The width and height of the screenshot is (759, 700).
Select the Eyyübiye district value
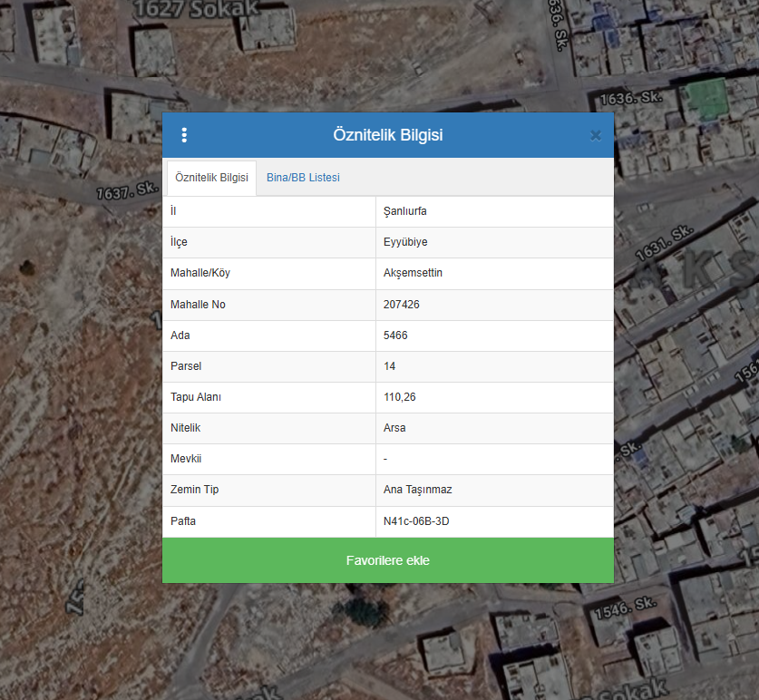405,242
